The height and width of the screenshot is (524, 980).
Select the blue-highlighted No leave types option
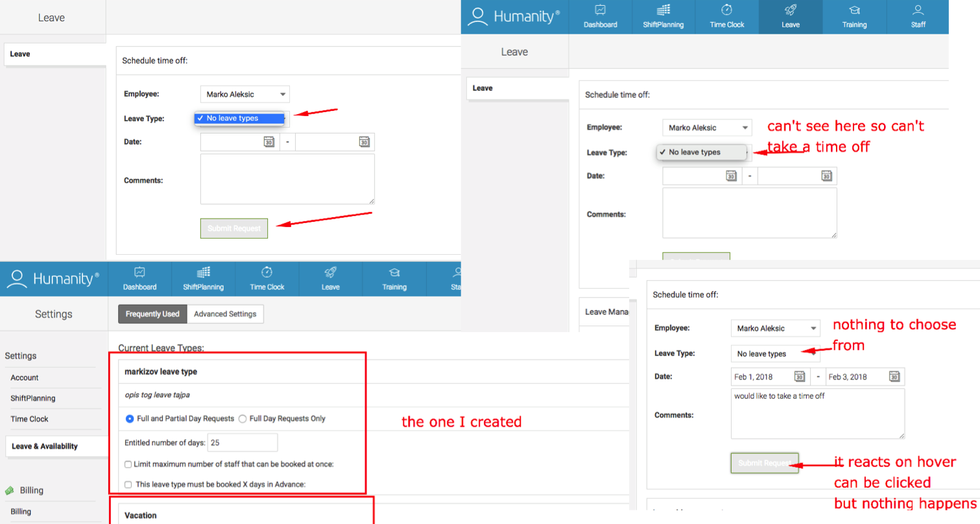[x=239, y=118]
